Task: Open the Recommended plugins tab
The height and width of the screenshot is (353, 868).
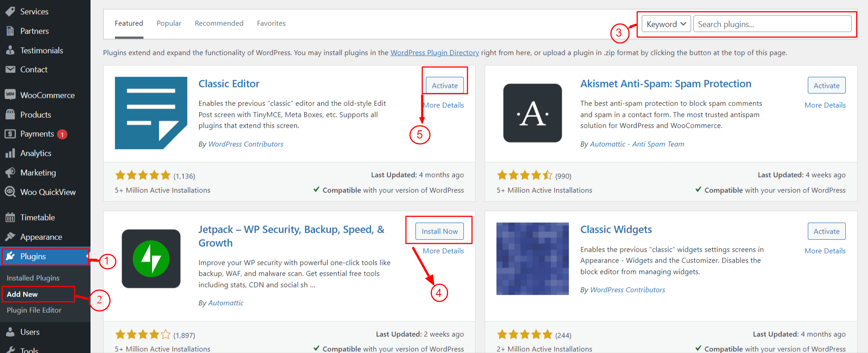Action: [219, 23]
